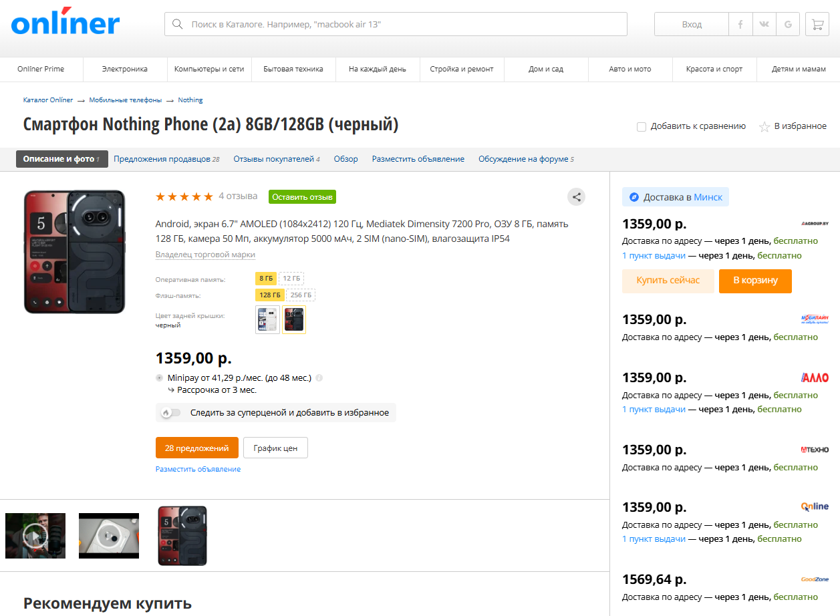The image size is (840, 616).
Task: Click В корзину button
Action: (756, 281)
